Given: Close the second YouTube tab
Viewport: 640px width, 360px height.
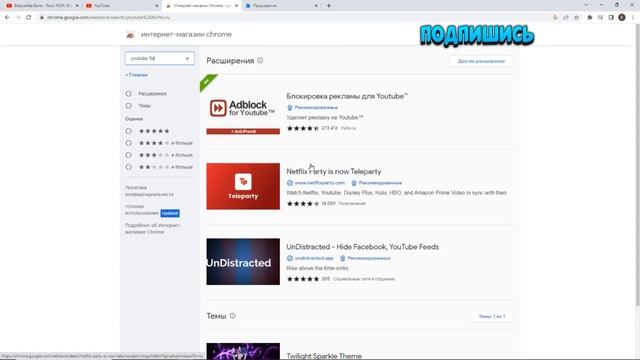Looking at the screenshot, I should [157, 6].
